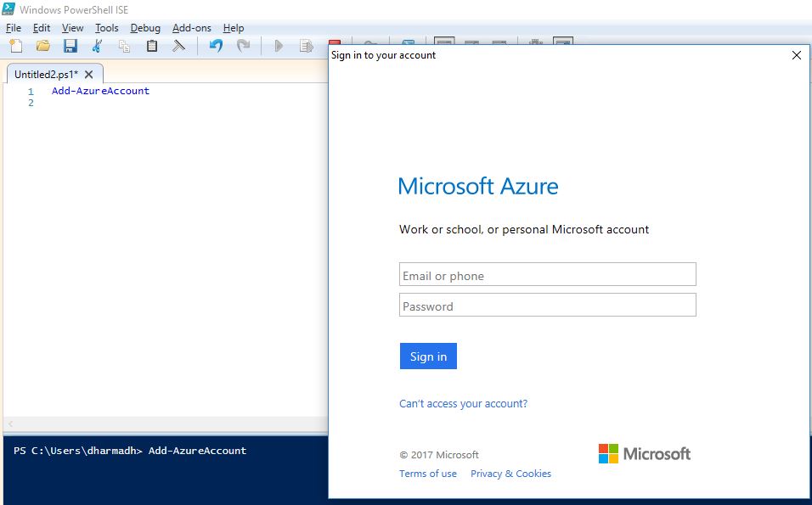This screenshot has height=505, width=812.
Task: Open the Help menu
Action: [x=234, y=28]
